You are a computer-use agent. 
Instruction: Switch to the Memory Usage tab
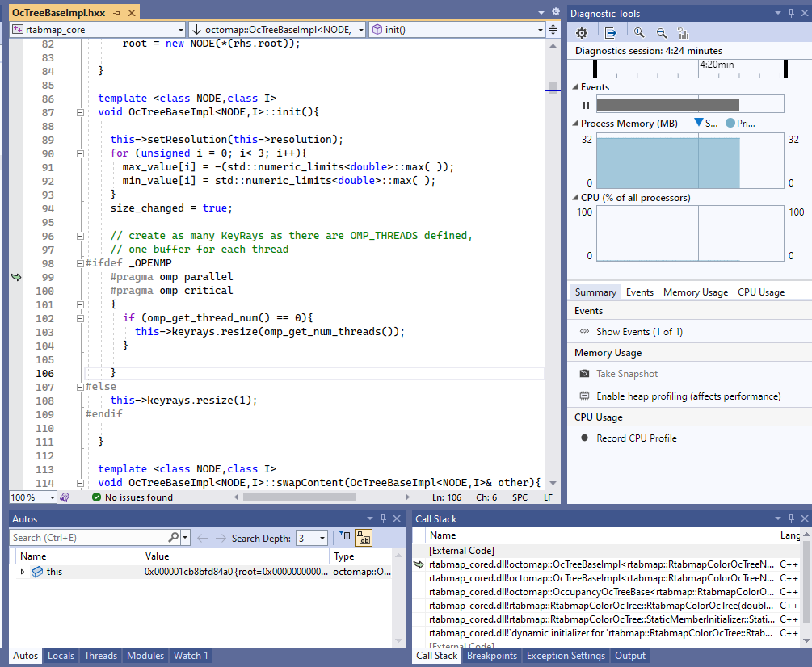pyautogui.click(x=695, y=292)
